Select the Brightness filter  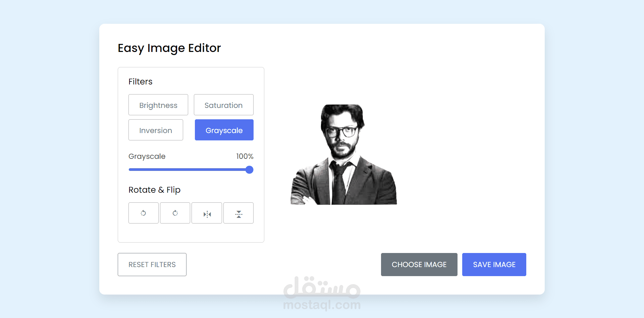coord(158,105)
